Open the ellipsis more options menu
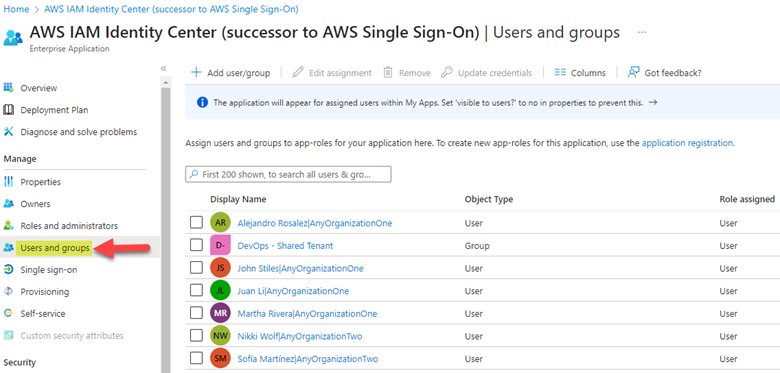 pyautogui.click(x=642, y=32)
